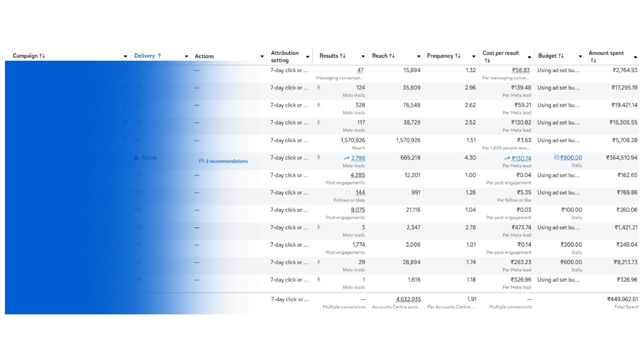Screen dimensions: 644x362
Task: Open the Delivery column dropdown arrow
Action: pos(186,56)
